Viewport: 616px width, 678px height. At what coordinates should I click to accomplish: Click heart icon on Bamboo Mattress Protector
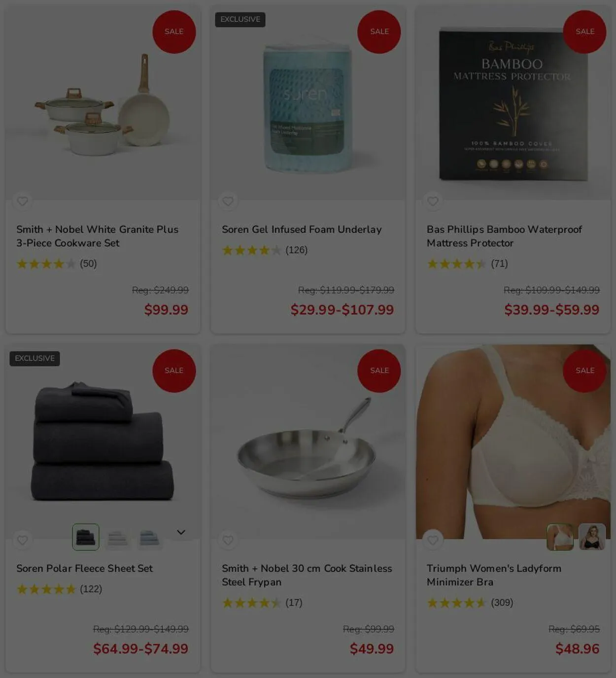[433, 201]
